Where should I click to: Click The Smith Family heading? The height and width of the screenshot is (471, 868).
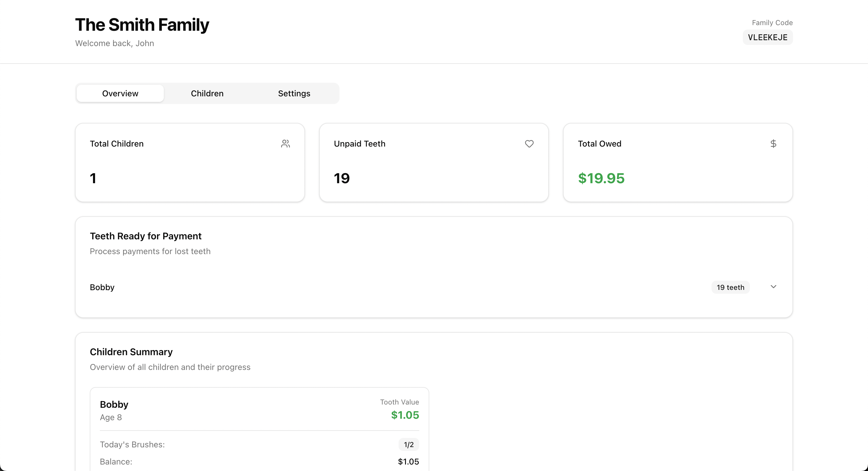pos(142,25)
